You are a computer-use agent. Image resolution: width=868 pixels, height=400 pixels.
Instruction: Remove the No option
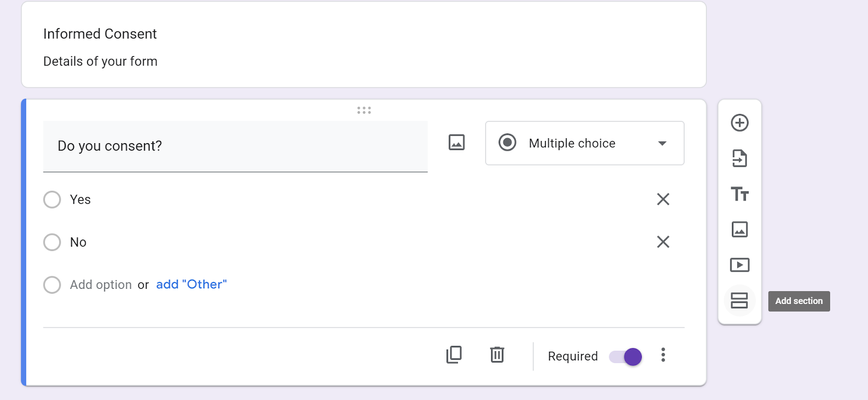pos(663,242)
